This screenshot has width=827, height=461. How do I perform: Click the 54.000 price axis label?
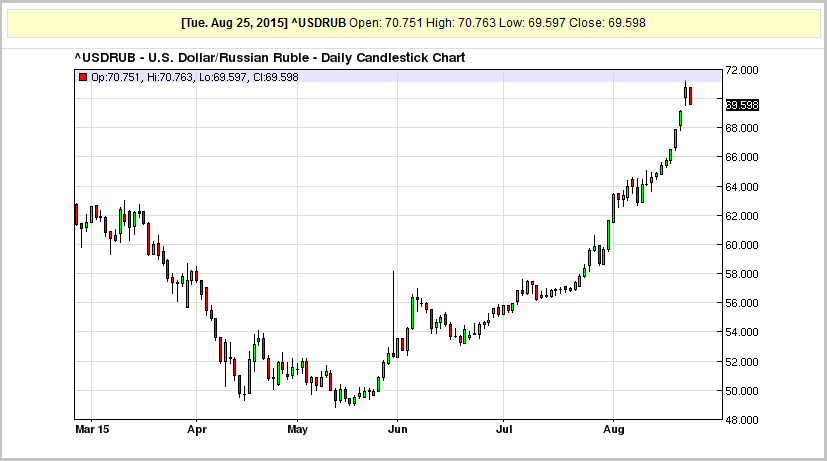click(742, 332)
